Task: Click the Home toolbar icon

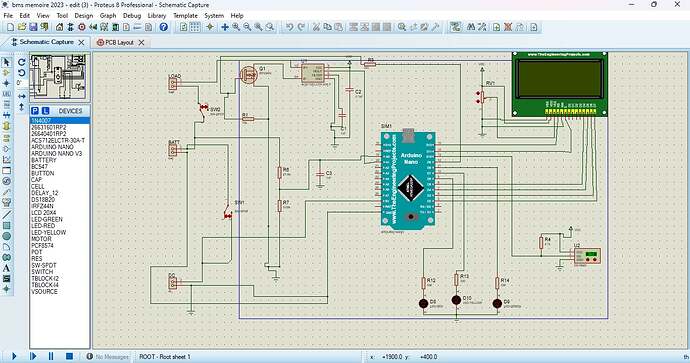Action: [59, 27]
